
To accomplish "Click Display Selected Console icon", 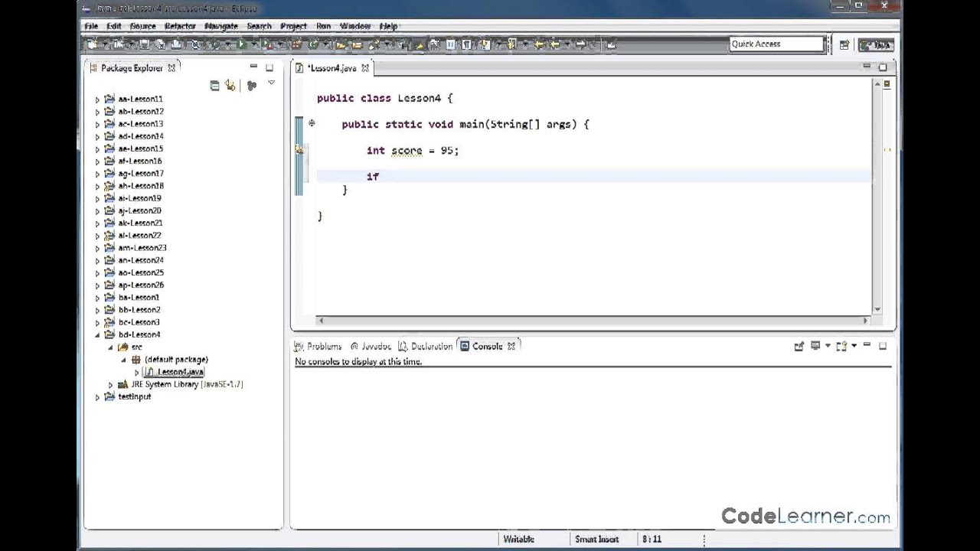I will pos(815,346).
